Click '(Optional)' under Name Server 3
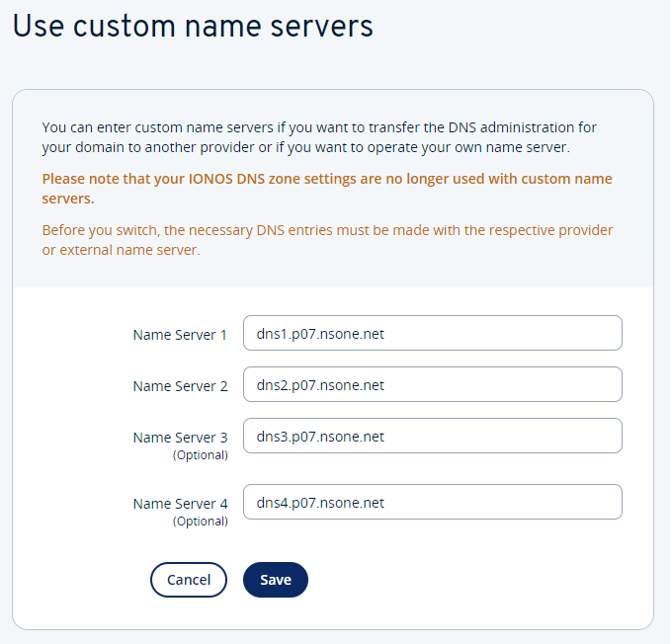 [x=200, y=455]
